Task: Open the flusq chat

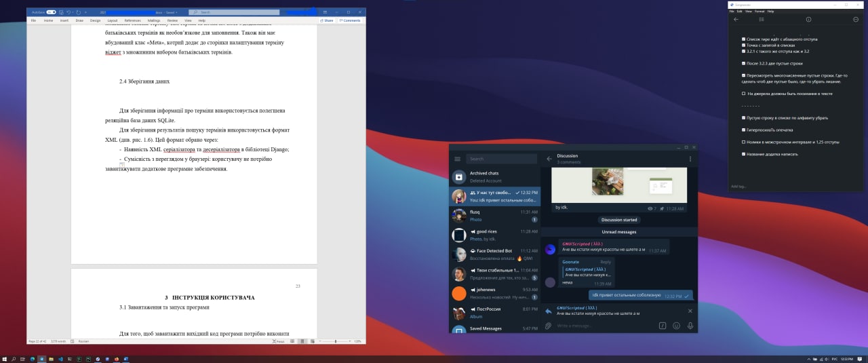Action: click(495, 216)
